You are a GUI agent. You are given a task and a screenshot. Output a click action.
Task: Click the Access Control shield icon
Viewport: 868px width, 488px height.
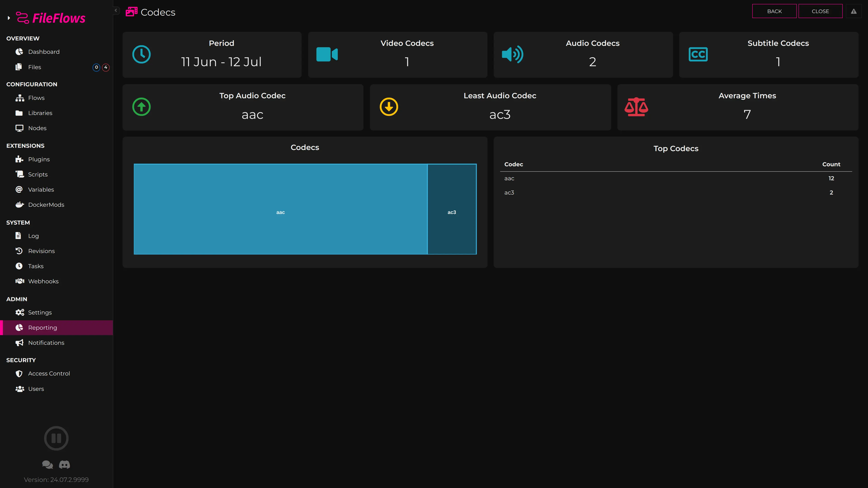(x=19, y=373)
